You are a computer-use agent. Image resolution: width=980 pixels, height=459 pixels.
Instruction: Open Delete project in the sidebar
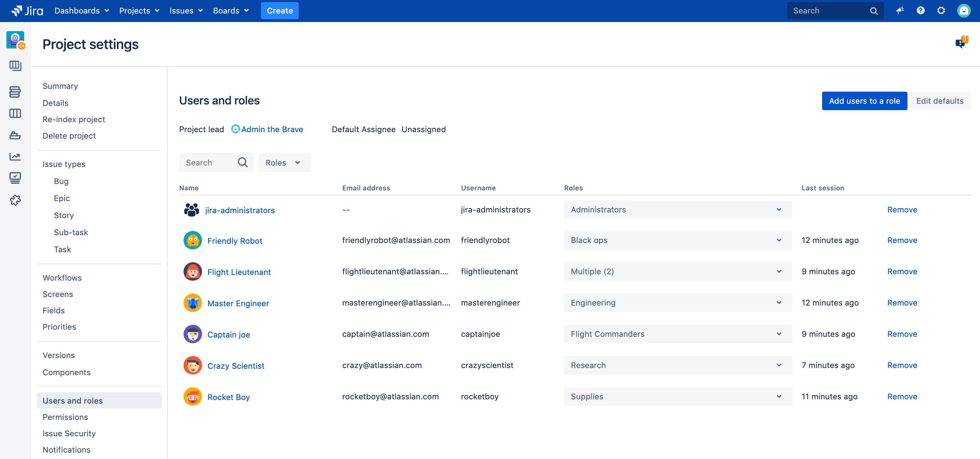click(x=69, y=136)
